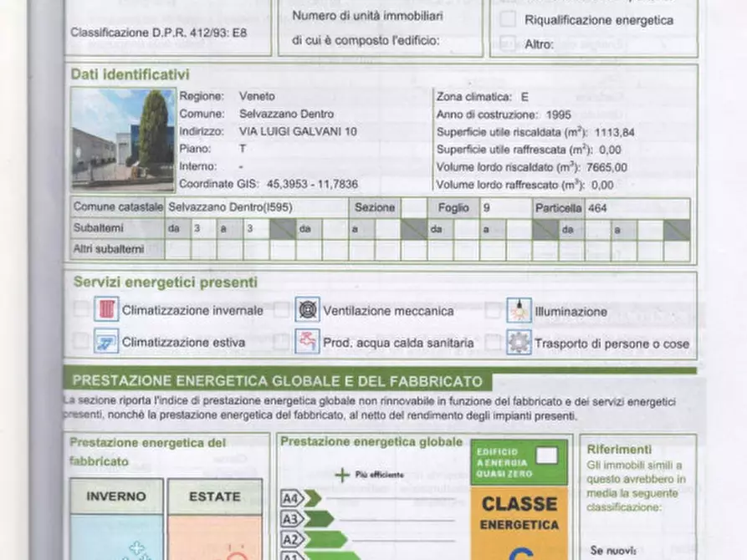Tick the Altro checkbox
The width and height of the screenshot is (747, 560).
[508, 44]
